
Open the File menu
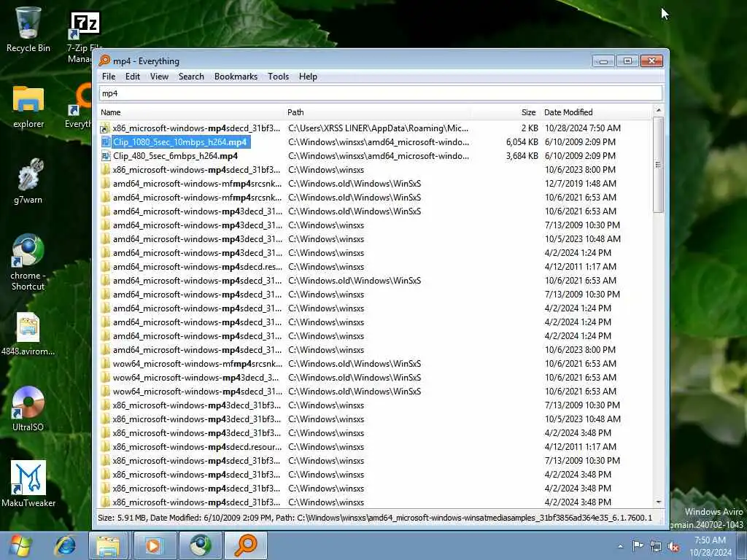109,76
